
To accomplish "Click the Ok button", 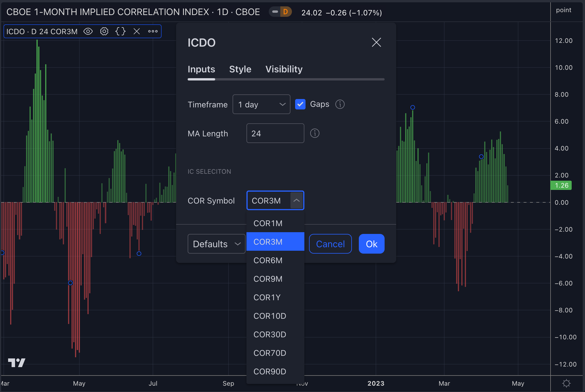I will click(x=371, y=244).
